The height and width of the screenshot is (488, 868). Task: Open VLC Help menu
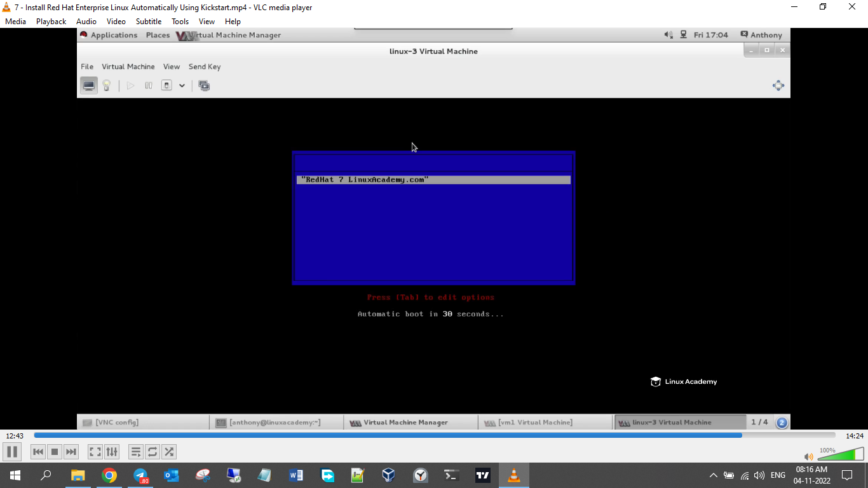[x=233, y=22]
